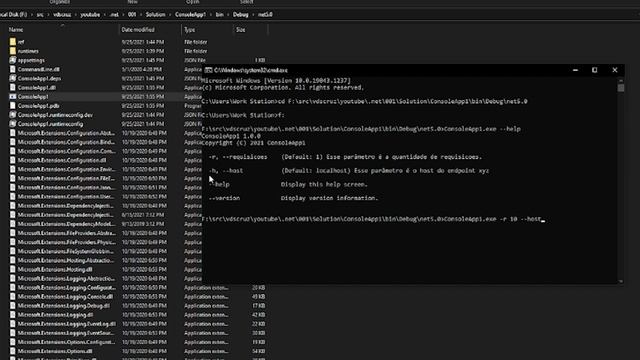The width and height of the screenshot is (640, 360).
Task: Select the Microsoft.Extensions.Configuration.FileExtensions file name
Action: tap(66, 178)
